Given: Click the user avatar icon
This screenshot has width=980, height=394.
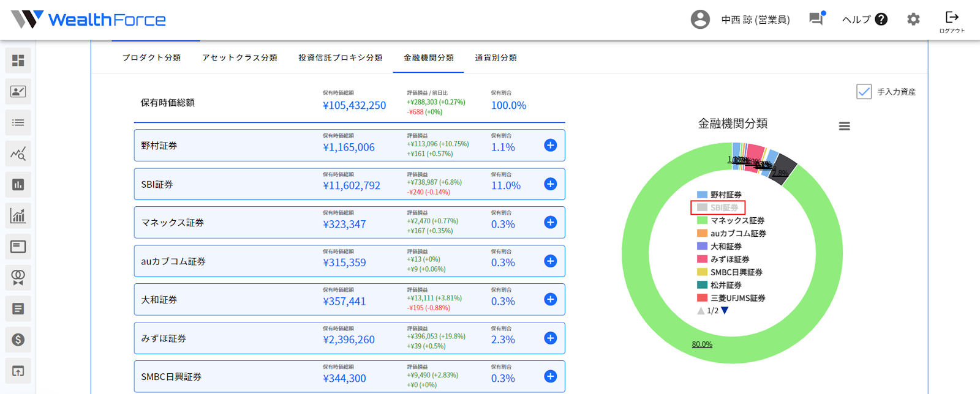Looking at the screenshot, I should point(700,20).
